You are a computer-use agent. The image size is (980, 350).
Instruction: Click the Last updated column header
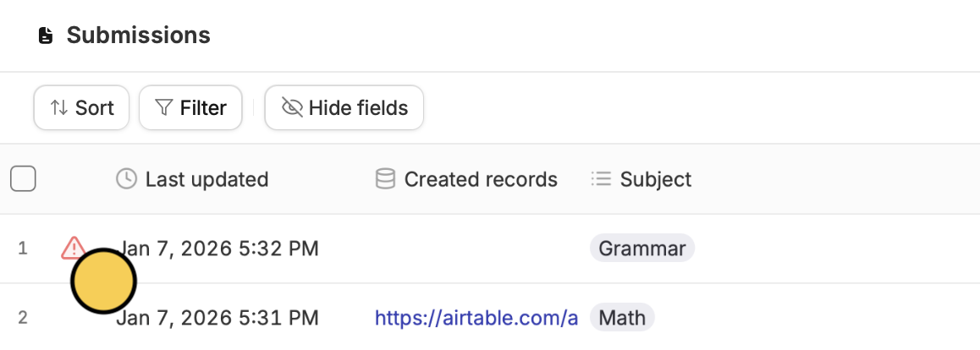(206, 179)
